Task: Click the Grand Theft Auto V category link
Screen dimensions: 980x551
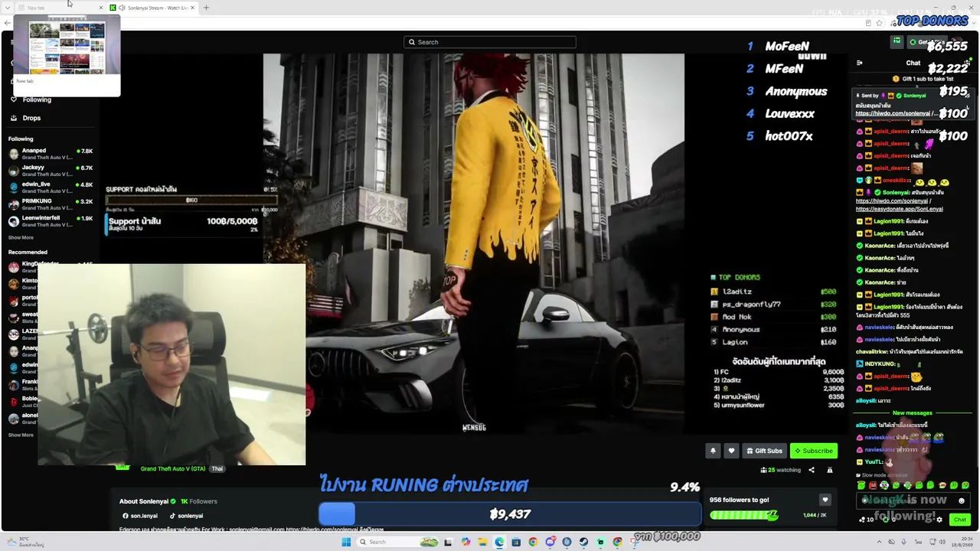Action: pyautogui.click(x=173, y=469)
